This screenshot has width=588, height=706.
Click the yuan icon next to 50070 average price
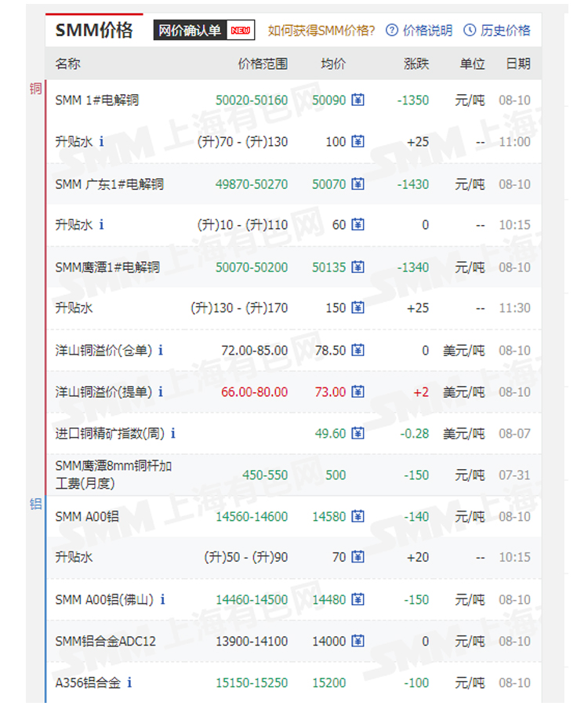[x=358, y=184]
